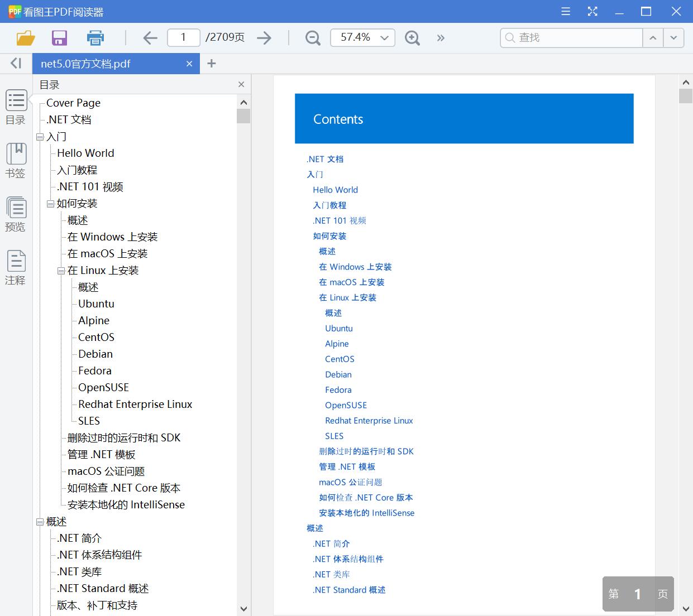693x616 pixels.
Task: Toggle fullscreen mode
Action: point(592,11)
